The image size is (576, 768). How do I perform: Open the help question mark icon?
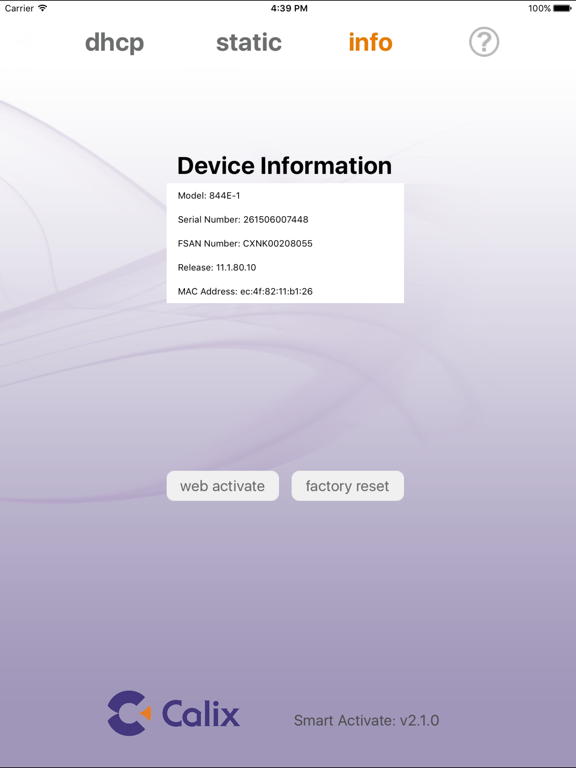tap(484, 42)
